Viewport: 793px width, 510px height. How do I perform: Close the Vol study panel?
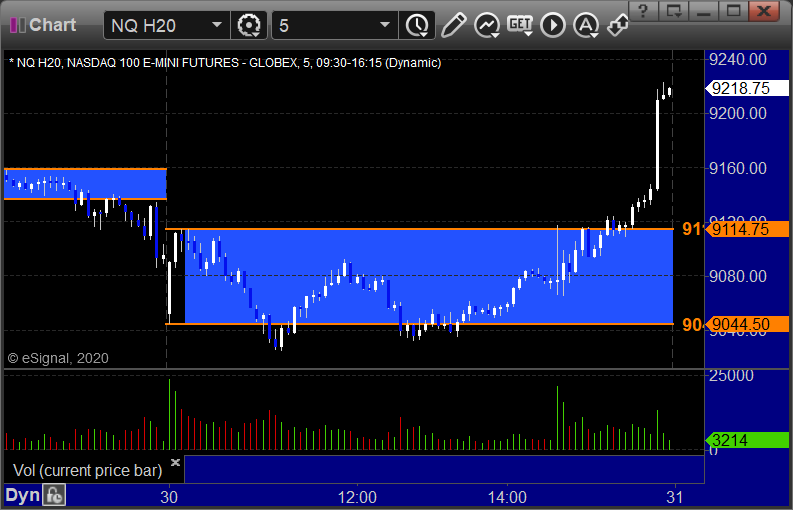click(x=175, y=462)
